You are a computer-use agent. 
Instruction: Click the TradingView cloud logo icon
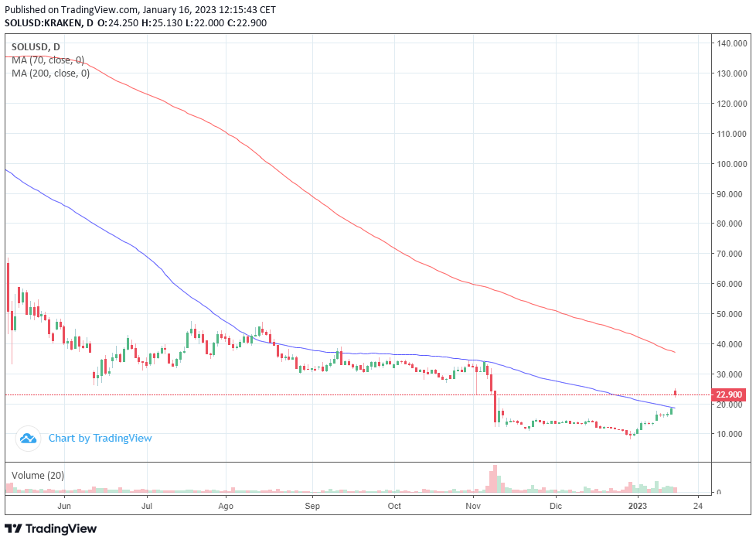click(x=28, y=439)
